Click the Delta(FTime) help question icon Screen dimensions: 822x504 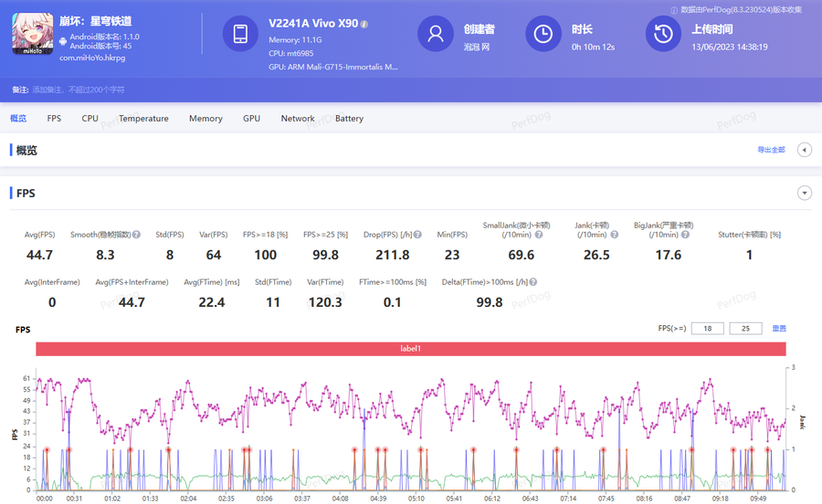tap(533, 282)
